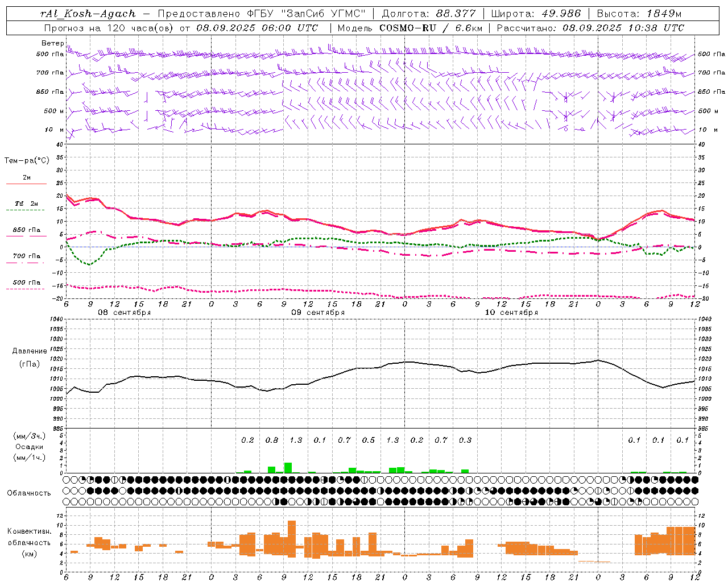Click the 0.5 precipitation amount value
Viewport: 728px width, 582px height.
click(369, 440)
